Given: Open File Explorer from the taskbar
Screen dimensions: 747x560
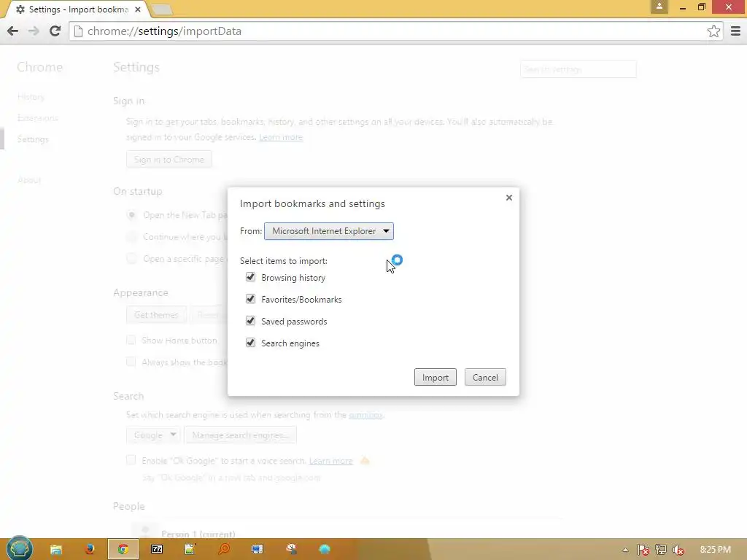Looking at the screenshot, I should (x=56, y=550).
